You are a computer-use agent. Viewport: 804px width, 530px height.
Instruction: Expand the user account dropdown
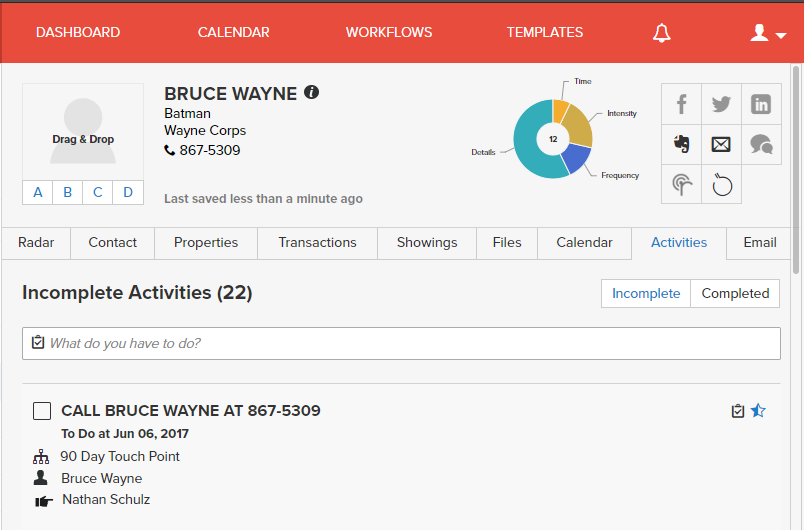768,33
